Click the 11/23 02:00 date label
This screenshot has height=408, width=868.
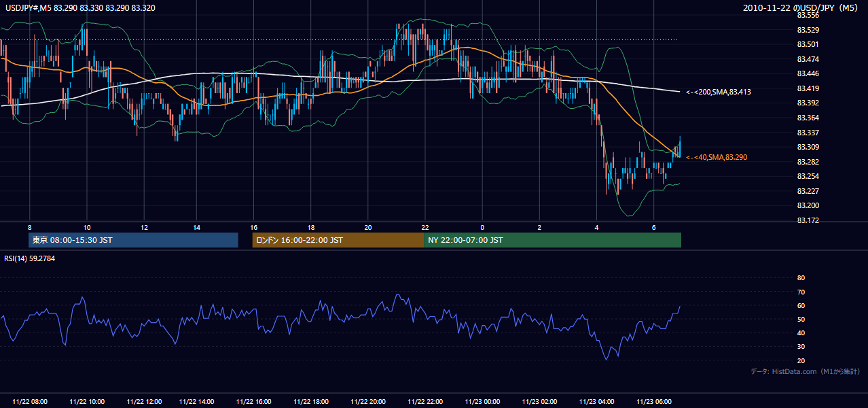point(539,402)
